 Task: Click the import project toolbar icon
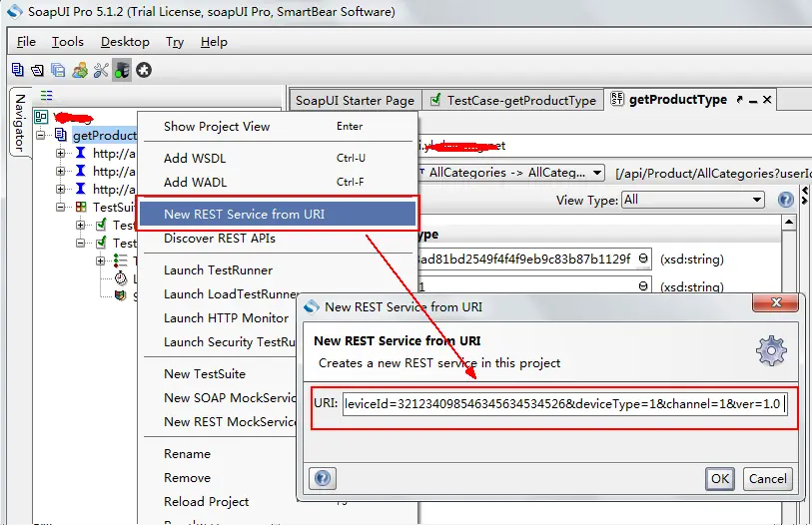(37, 70)
